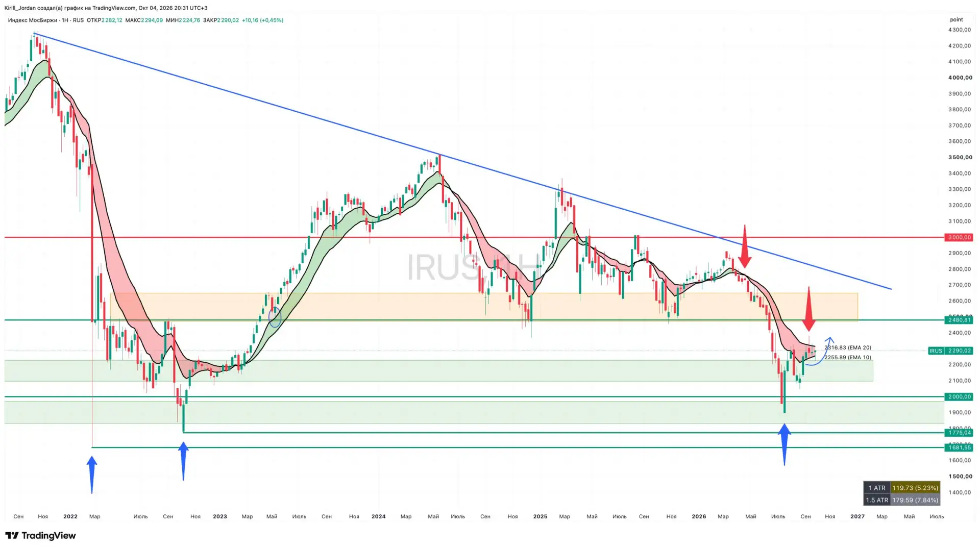The width and height of the screenshot is (980, 549).
Task: Click the small blue ellipse marker near May 2023
Action: click(275, 317)
